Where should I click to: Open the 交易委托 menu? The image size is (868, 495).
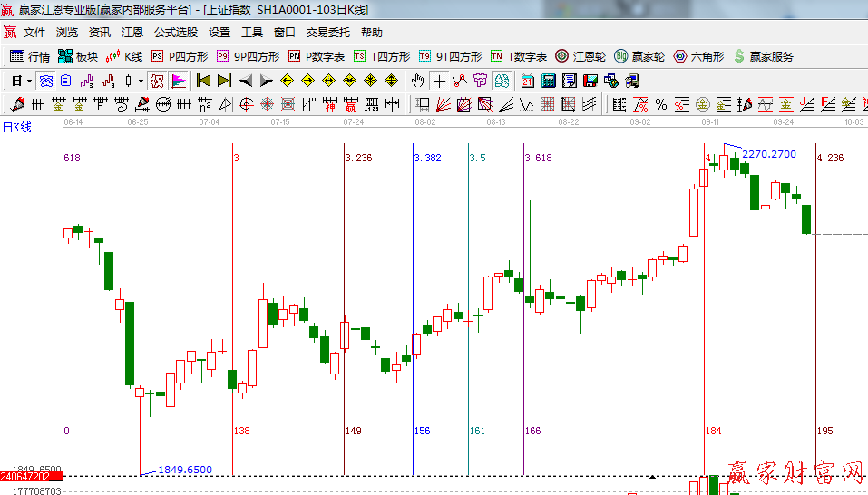point(327,33)
